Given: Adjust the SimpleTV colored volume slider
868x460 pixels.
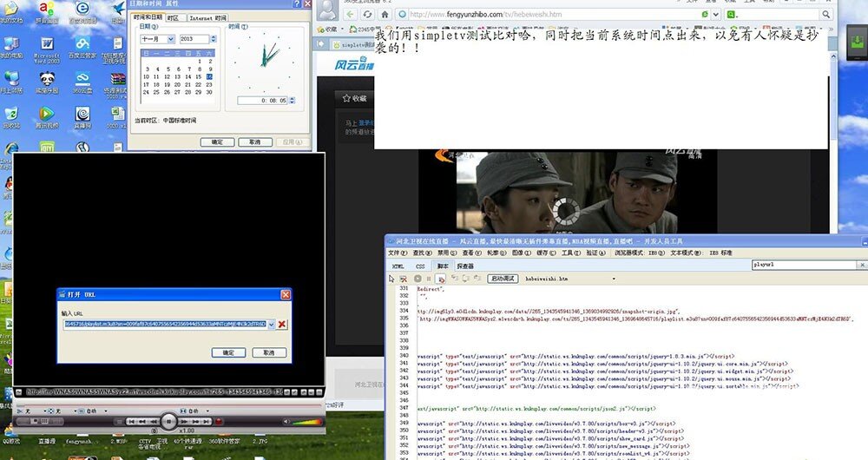Looking at the screenshot, I should 307,422.
